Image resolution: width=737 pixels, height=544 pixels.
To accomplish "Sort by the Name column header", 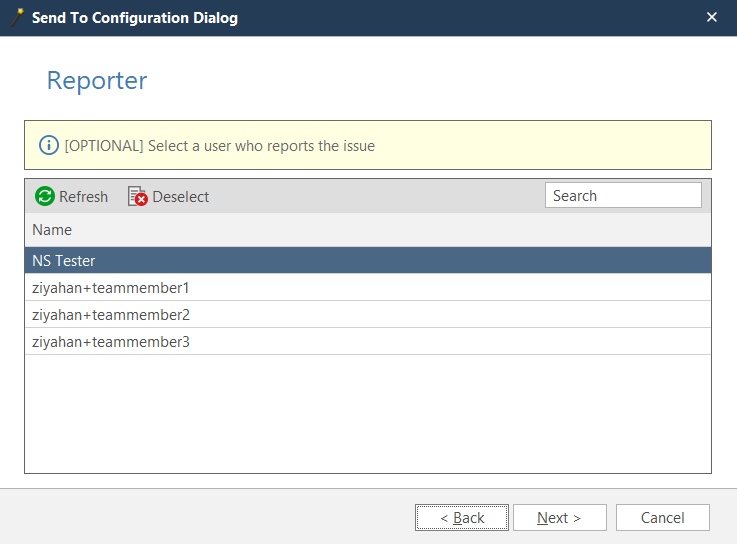I will pyautogui.click(x=52, y=230).
